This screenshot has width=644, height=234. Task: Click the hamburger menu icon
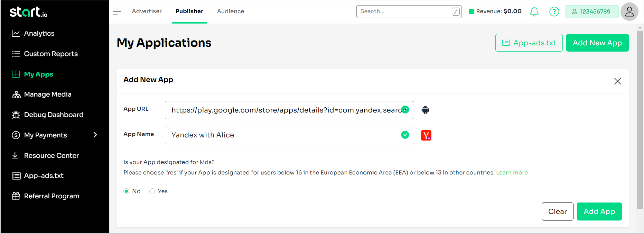[117, 11]
